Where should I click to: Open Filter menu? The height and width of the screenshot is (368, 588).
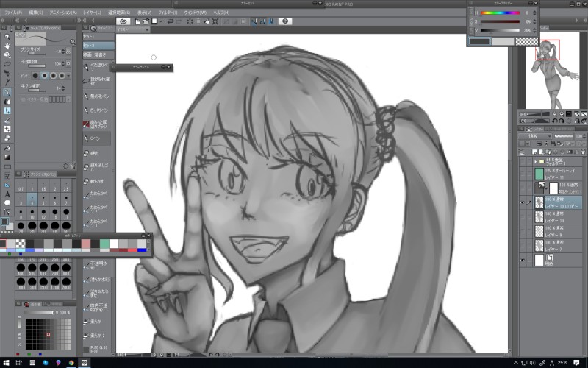(x=168, y=13)
